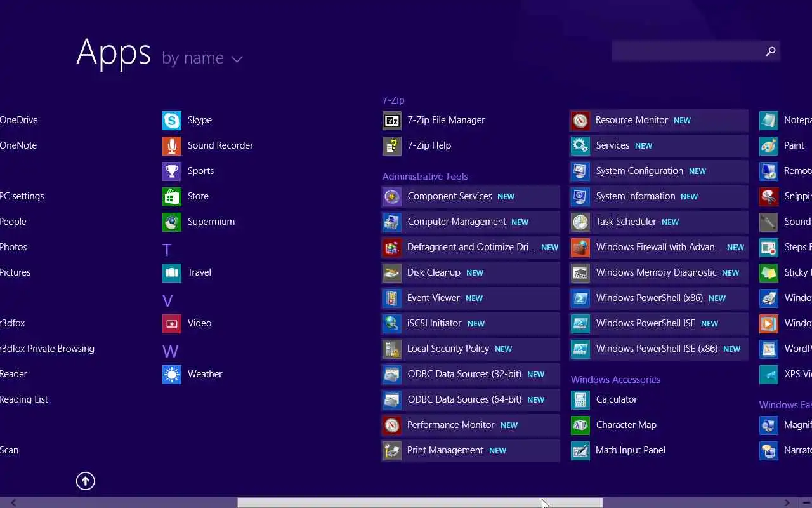Open System Information entry

(659, 196)
